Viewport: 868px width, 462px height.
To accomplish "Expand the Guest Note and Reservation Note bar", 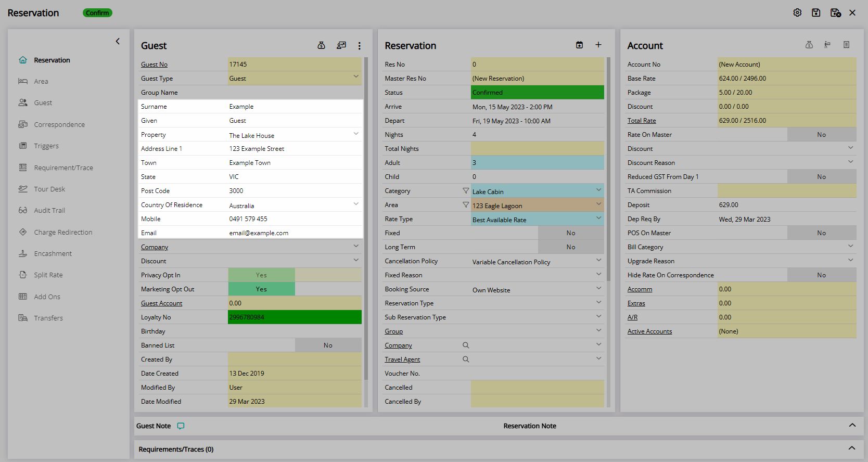I will click(x=852, y=426).
